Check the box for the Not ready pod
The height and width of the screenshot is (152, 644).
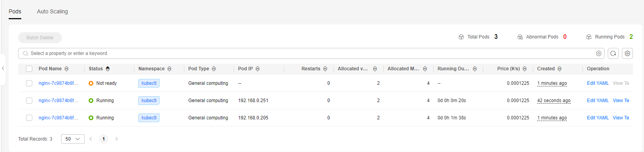(x=29, y=83)
